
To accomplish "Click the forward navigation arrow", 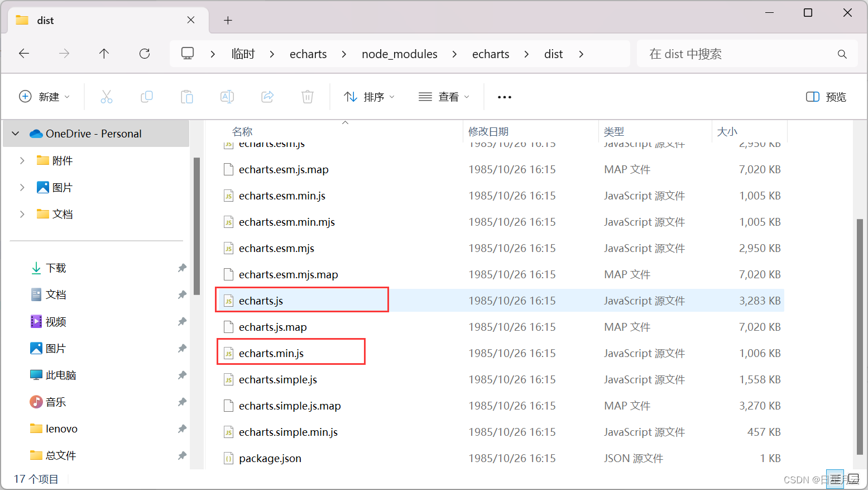I will click(x=64, y=54).
